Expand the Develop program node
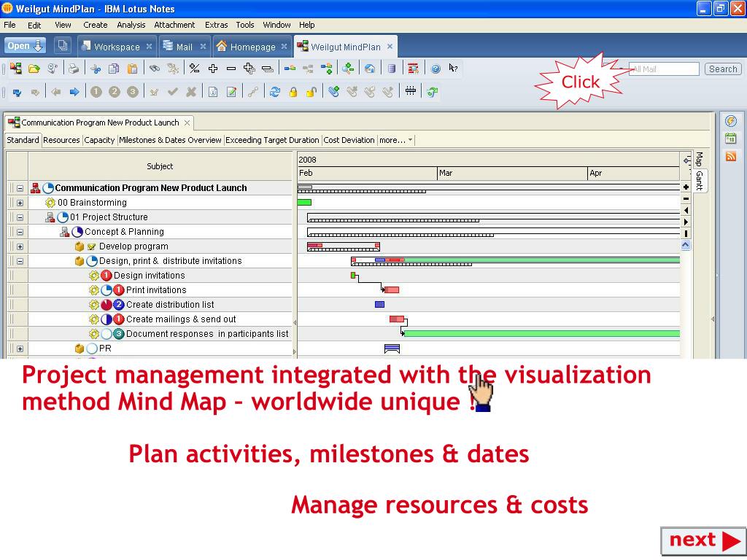747x560 pixels. coord(20,246)
